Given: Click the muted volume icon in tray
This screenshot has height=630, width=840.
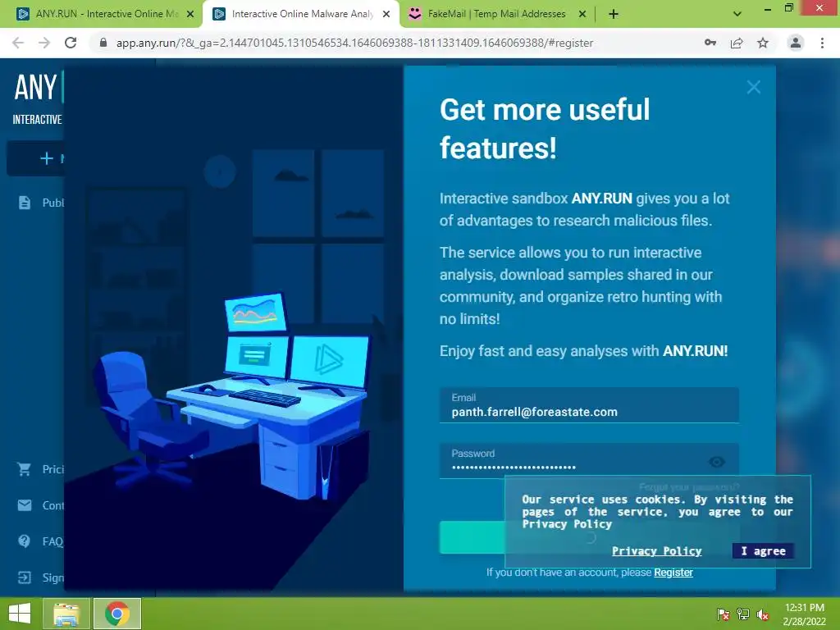Looking at the screenshot, I should (x=763, y=614).
